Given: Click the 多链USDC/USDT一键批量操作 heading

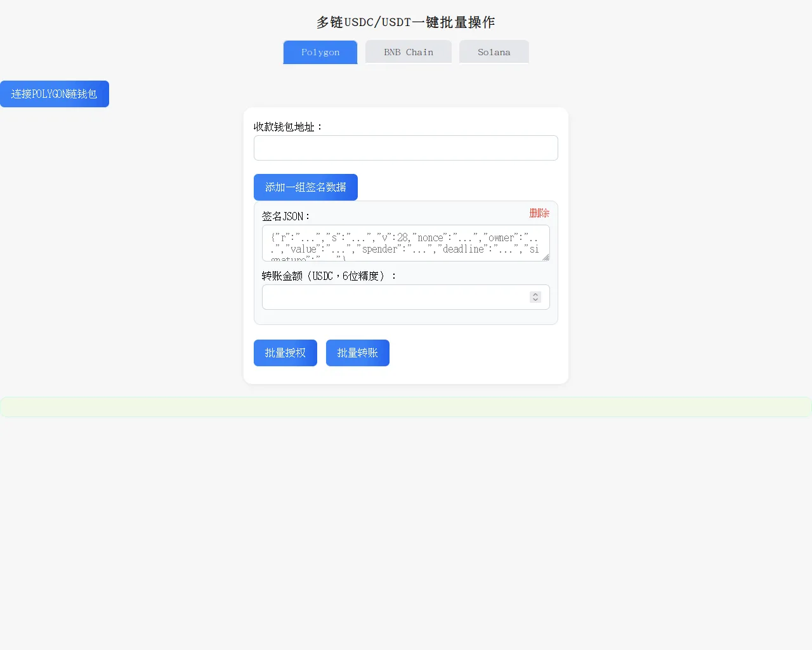Looking at the screenshot, I should (406, 22).
